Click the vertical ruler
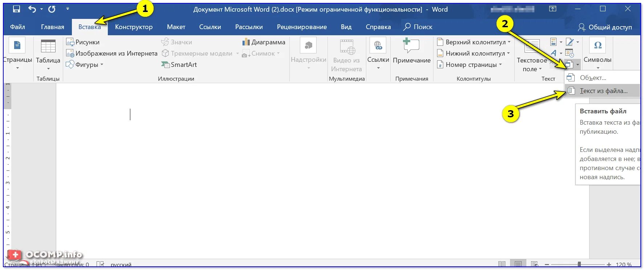This screenshot has width=644, height=270. click(7, 171)
